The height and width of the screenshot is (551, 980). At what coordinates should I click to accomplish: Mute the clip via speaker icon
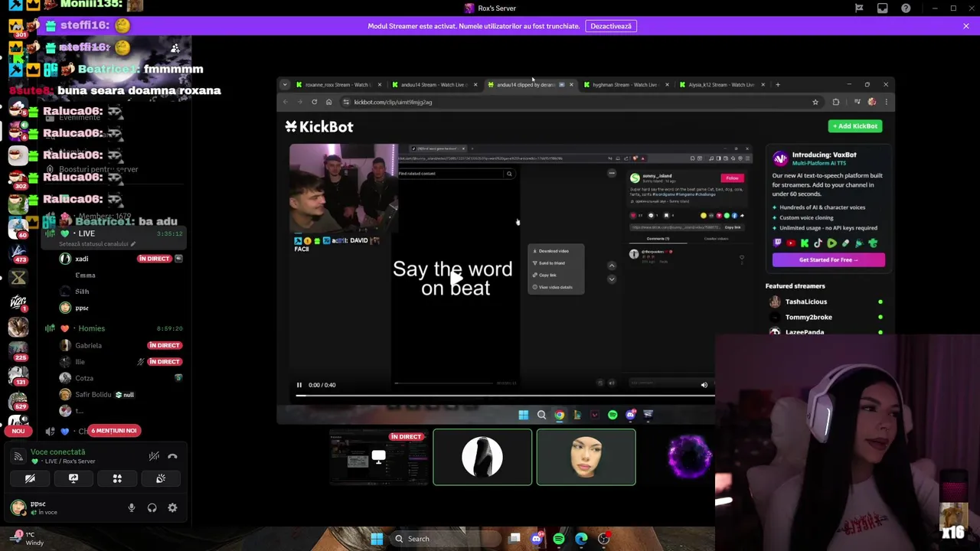(x=704, y=385)
